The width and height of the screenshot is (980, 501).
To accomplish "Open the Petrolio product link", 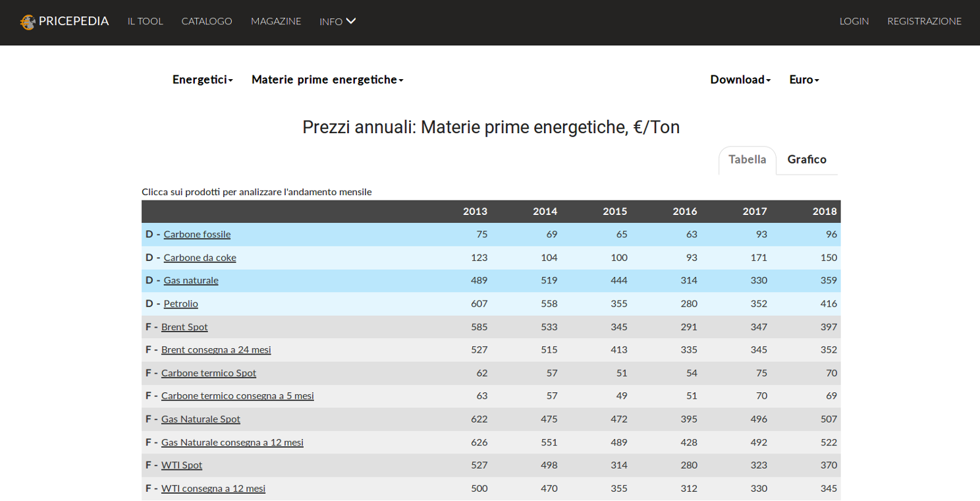I will [180, 304].
